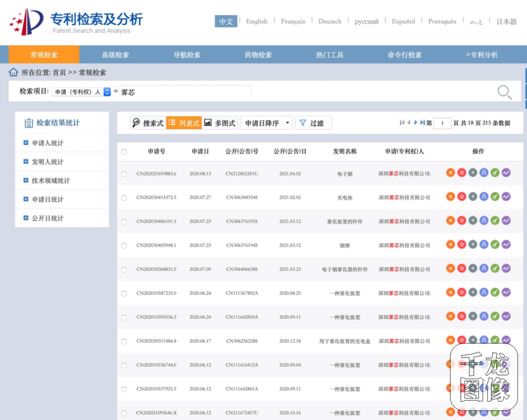Screen dimensions: 527x420
Task: Click the purple analysis icon for CN202030406101.5
Action: pyautogui.click(x=507, y=220)
